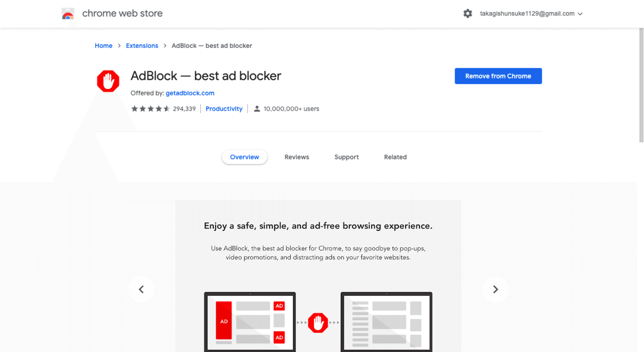Open the Productivity category link
This screenshot has width=644, height=352.
[224, 109]
